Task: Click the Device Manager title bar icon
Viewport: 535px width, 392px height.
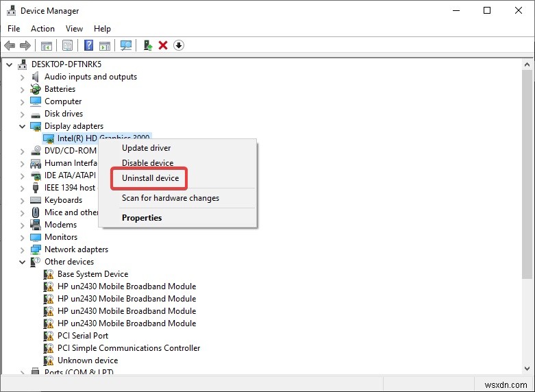Action: [11, 10]
